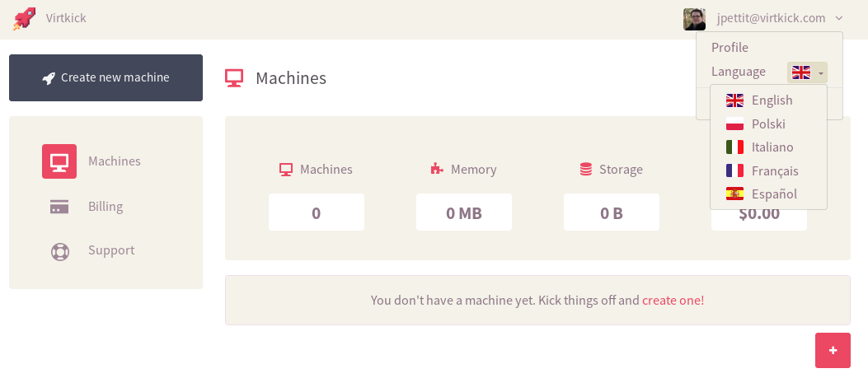
Task: Click the Machines count box showing 0
Action: coord(316,212)
